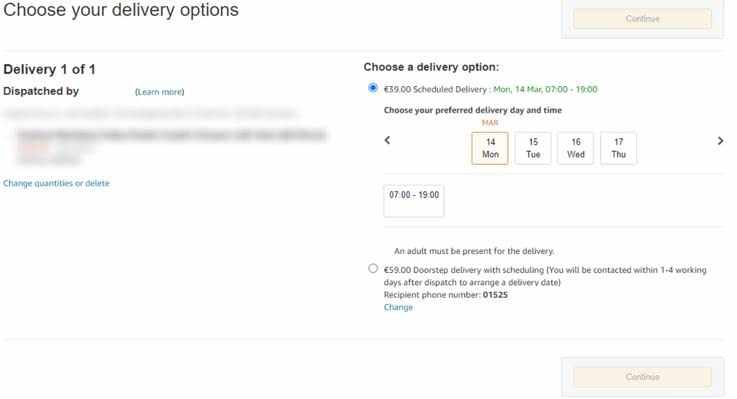Click the bottom Continue button

coord(642,377)
